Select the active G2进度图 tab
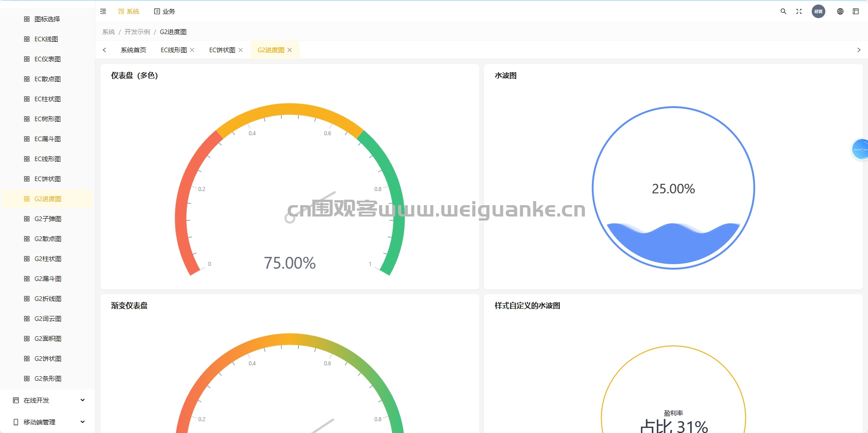The image size is (868, 433). pos(271,50)
